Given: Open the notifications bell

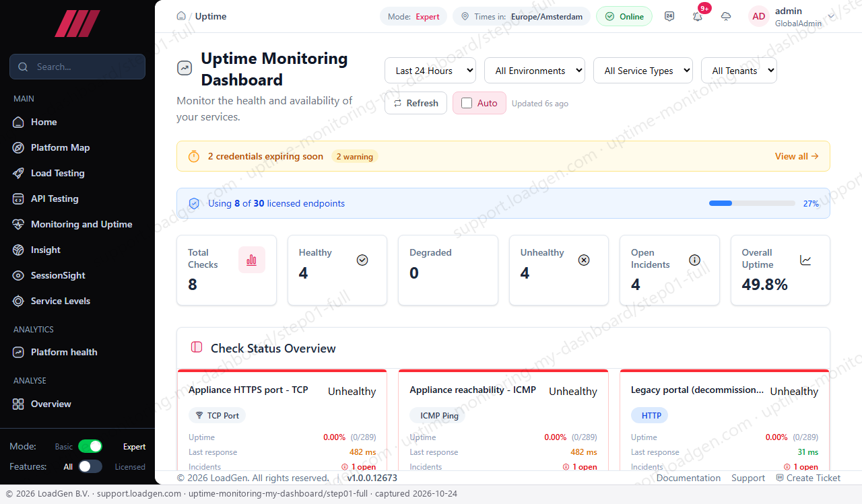Looking at the screenshot, I should (x=698, y=16).
